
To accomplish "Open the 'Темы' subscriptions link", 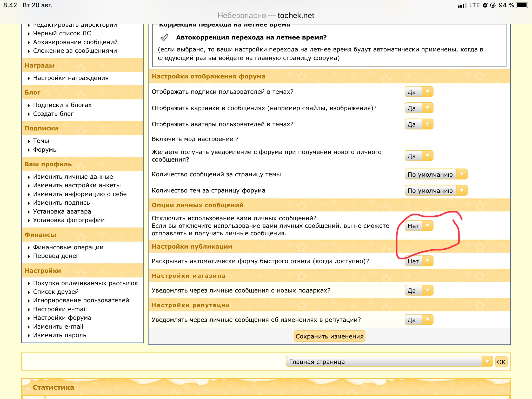I will pos(41,141).
